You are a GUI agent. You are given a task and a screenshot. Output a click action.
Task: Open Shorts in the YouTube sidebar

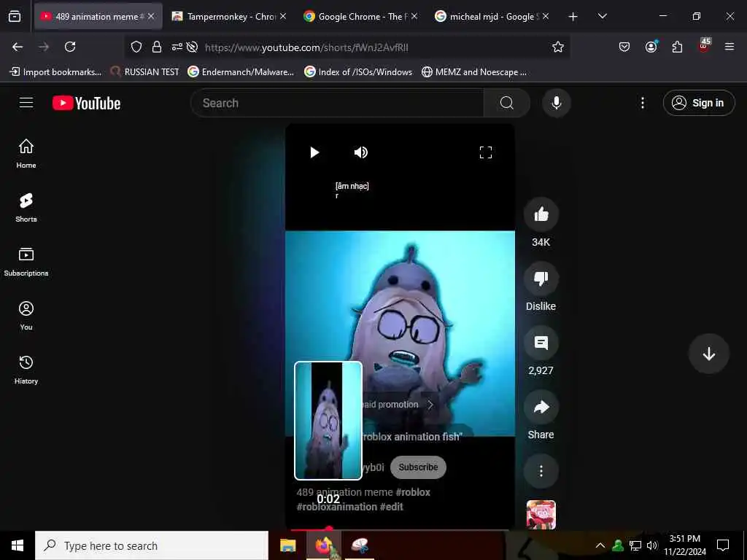pyautogui.click(x=26, y=208)
